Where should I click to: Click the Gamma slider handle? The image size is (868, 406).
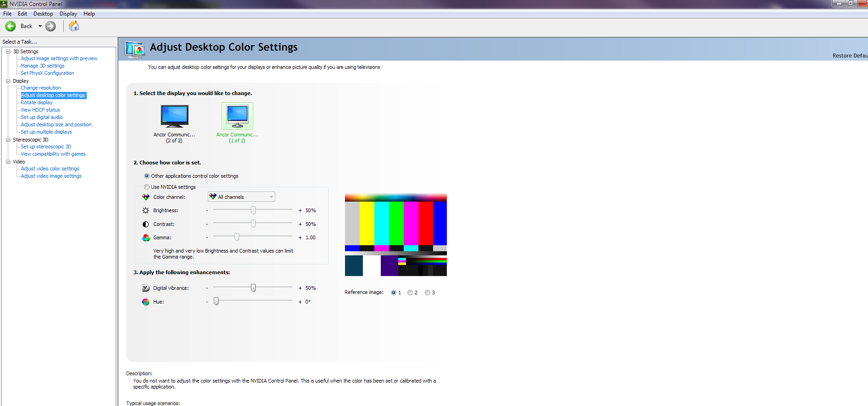coord(237,237)
